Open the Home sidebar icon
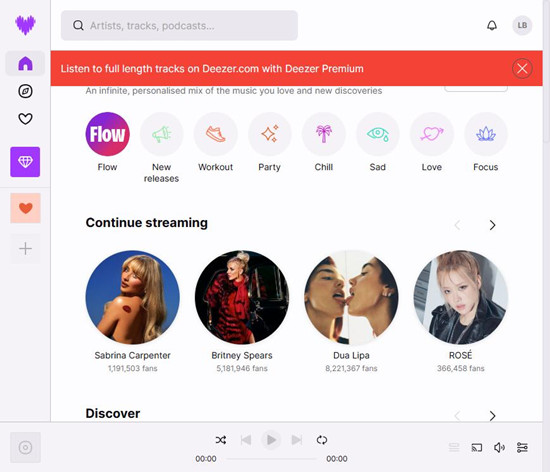Viewport: 550px width, 472px height. point(25,63)
